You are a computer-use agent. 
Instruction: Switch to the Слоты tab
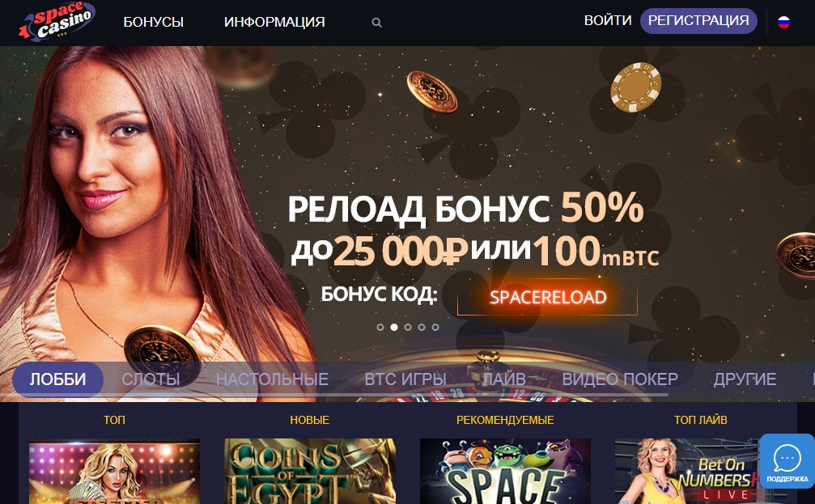151,379
